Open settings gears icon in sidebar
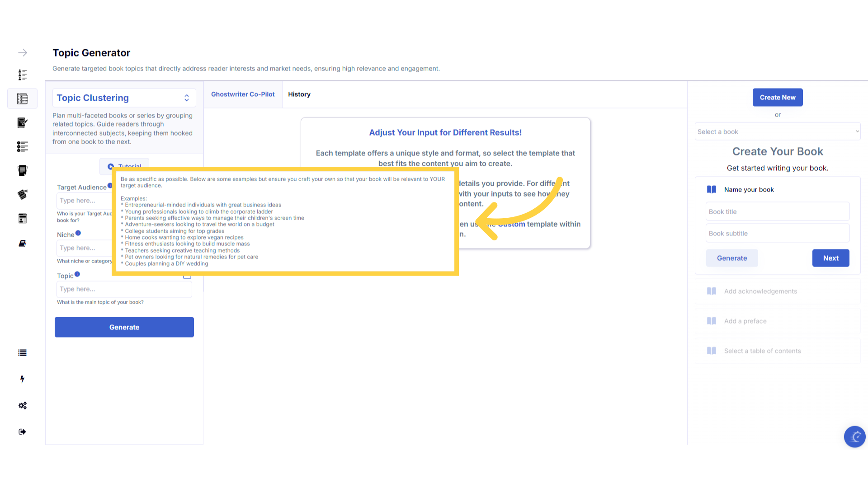Viewport: 868px width, 488px height. pyautogui.click(x=22, y=405)
